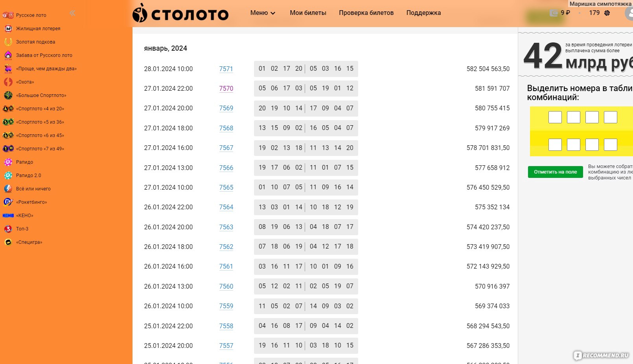Image resolution: width=633 pixels, height=364 pixels.
Task: Click first number box in top yellow row
Action: [555, 117]
